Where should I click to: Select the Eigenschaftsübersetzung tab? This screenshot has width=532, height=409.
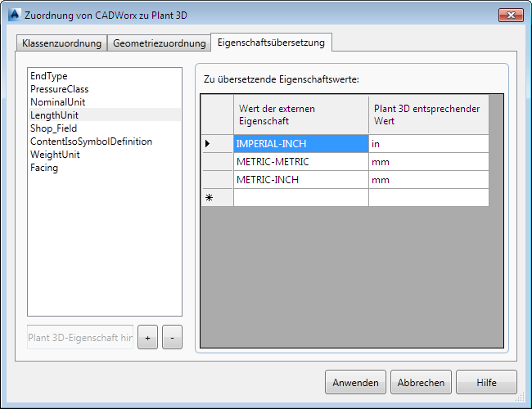[271, 43]
